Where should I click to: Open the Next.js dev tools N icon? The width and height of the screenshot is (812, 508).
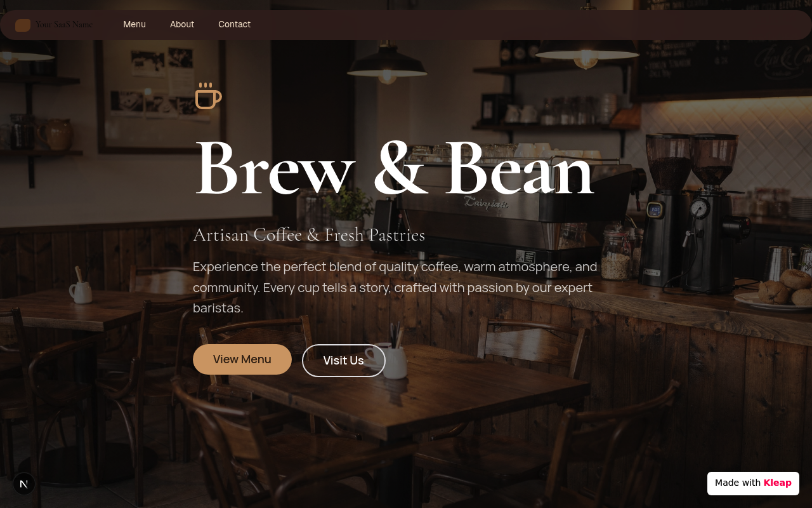24,484
